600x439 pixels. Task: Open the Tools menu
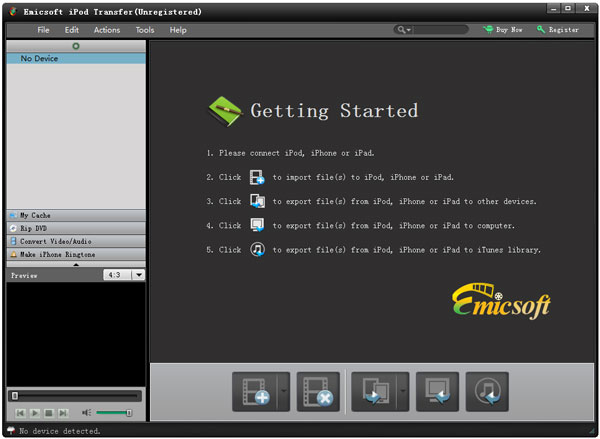click(x=145, y=30)
